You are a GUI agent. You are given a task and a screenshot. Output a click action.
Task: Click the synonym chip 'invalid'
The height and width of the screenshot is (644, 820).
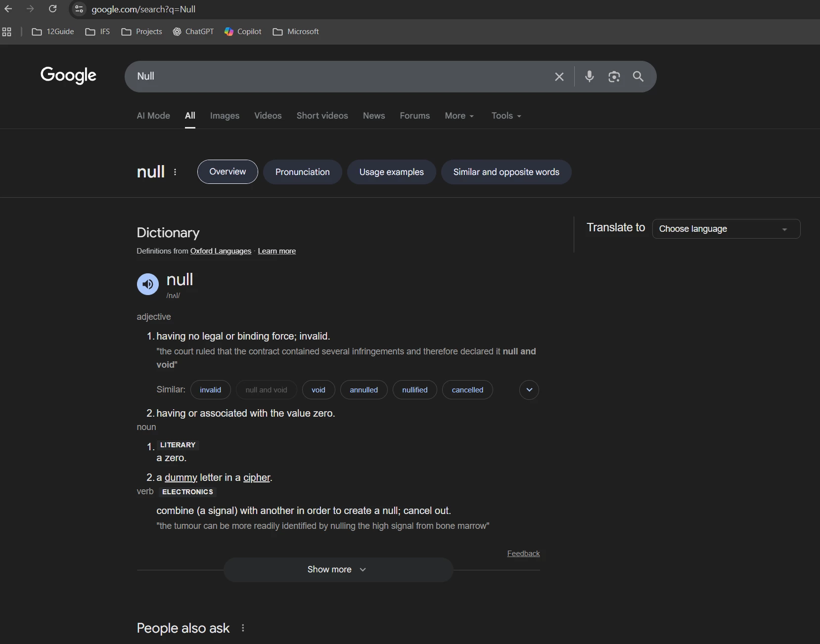pyautogui.click(x=210, y=390)
